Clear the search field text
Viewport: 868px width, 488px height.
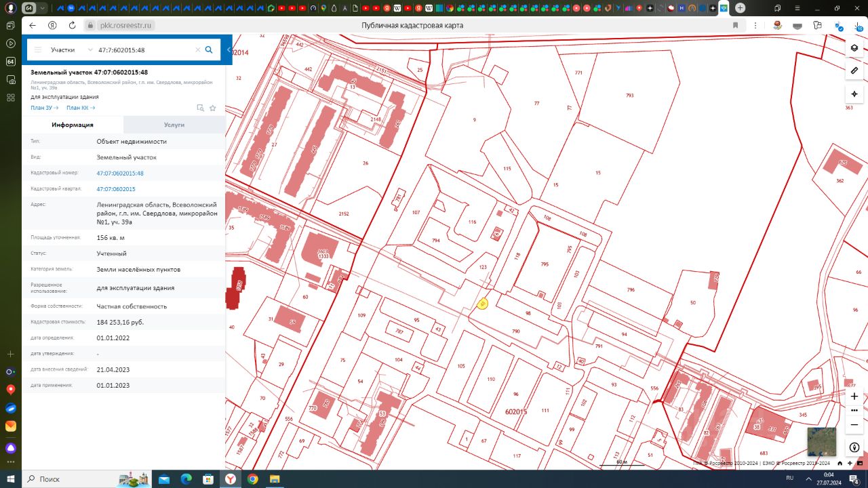pyautogui.click(x=198, y=50)
